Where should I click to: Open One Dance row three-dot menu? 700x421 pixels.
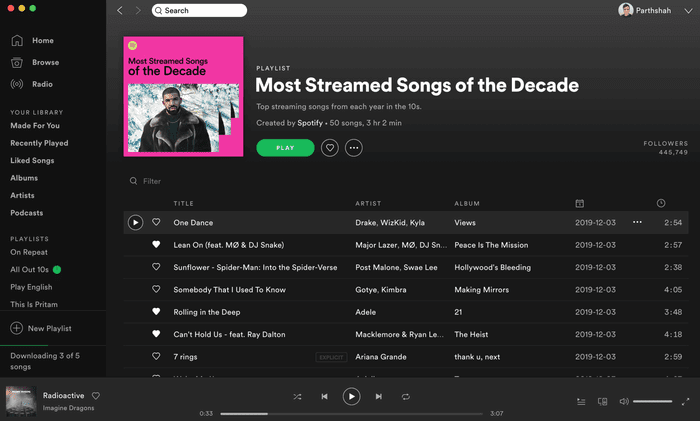pos(637,222)
